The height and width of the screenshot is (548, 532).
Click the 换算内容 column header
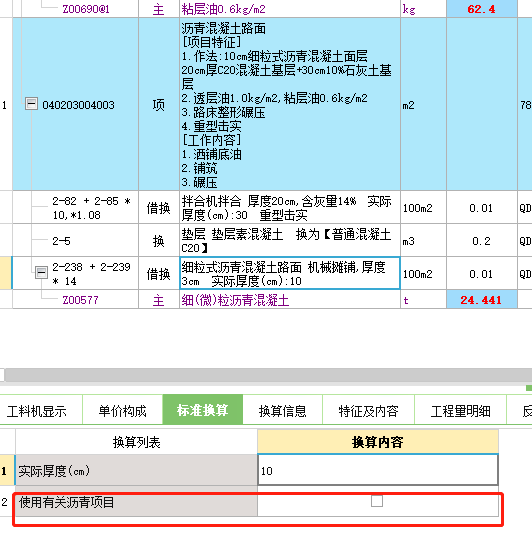[x=378, y=442]
